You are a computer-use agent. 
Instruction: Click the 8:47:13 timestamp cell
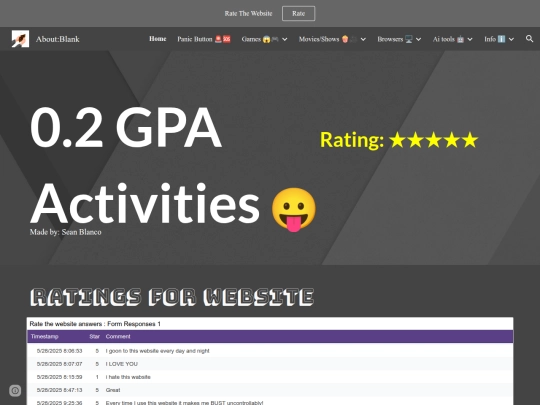click(x=59, y=390)
